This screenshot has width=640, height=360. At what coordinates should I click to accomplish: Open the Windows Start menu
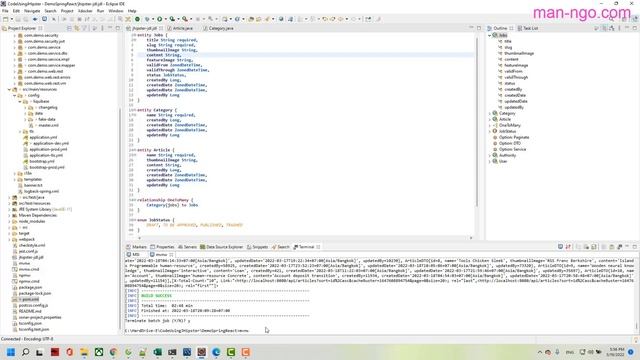pyautogui.click(x=11, y=352)
